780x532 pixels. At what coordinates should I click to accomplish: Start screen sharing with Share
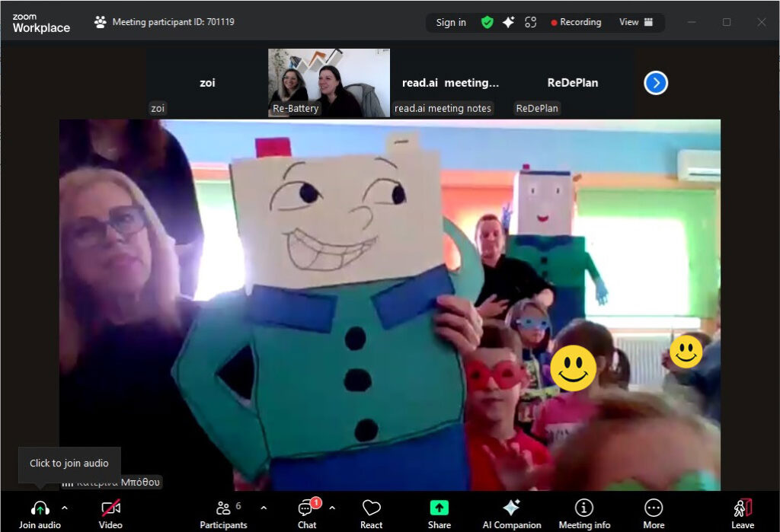[x=439, y=513]
